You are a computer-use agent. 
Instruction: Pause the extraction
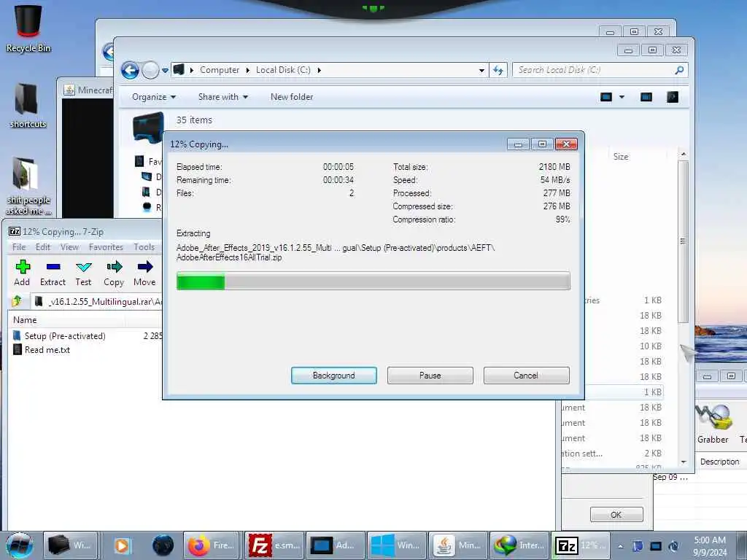[x=430, y=376]
